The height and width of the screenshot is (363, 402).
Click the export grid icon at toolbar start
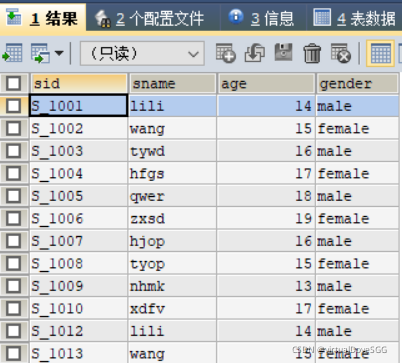[x=12, y=53]
